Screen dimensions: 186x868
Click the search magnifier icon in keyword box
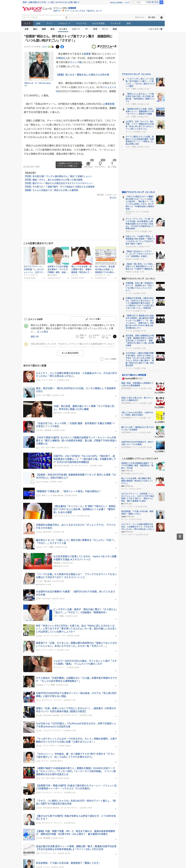pyautogui.click(x=66, y=18)
